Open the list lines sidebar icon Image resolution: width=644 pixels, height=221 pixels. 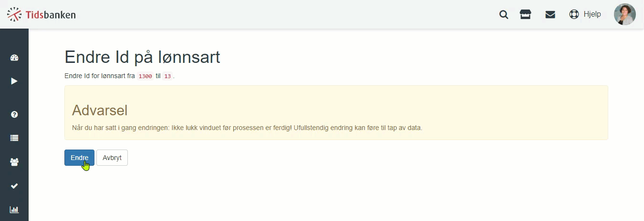click(14, 138)
